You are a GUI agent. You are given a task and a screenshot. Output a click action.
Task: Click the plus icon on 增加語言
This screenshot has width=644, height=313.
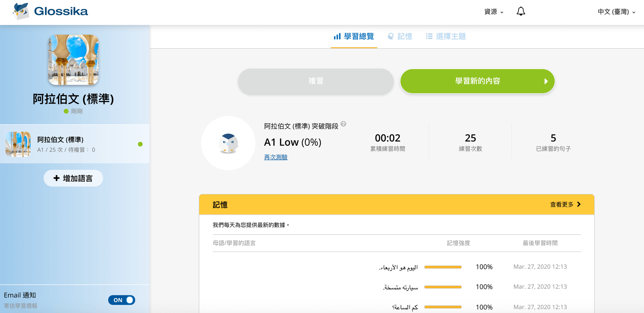(x=57, y=178)
